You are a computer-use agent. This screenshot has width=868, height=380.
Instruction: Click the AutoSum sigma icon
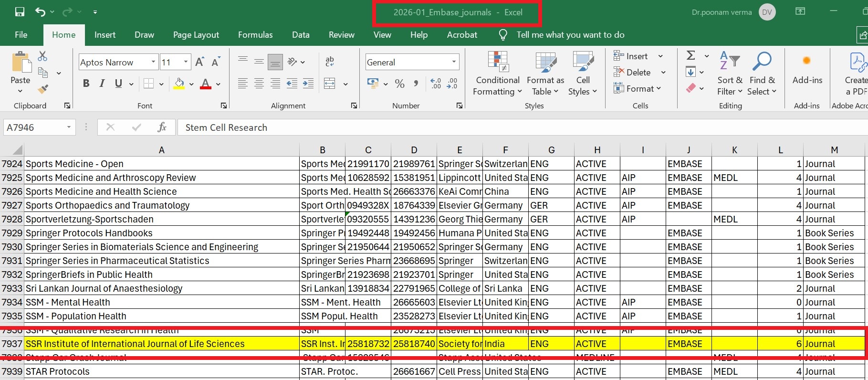click(690, 56)
